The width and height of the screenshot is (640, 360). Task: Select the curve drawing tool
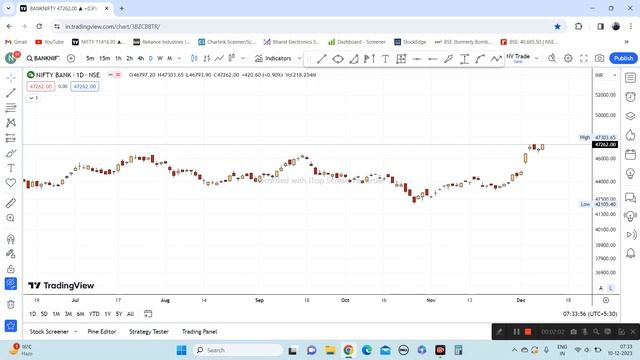pos(480,59)
